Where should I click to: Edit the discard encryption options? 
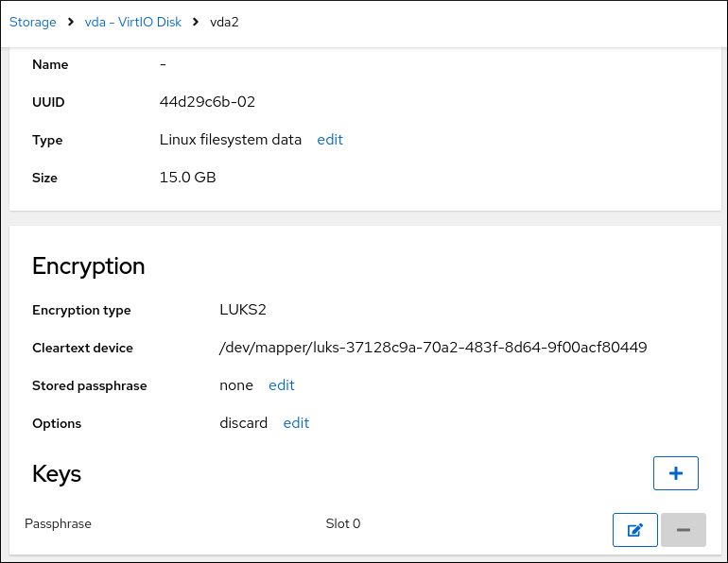click(x=296, y=423)
